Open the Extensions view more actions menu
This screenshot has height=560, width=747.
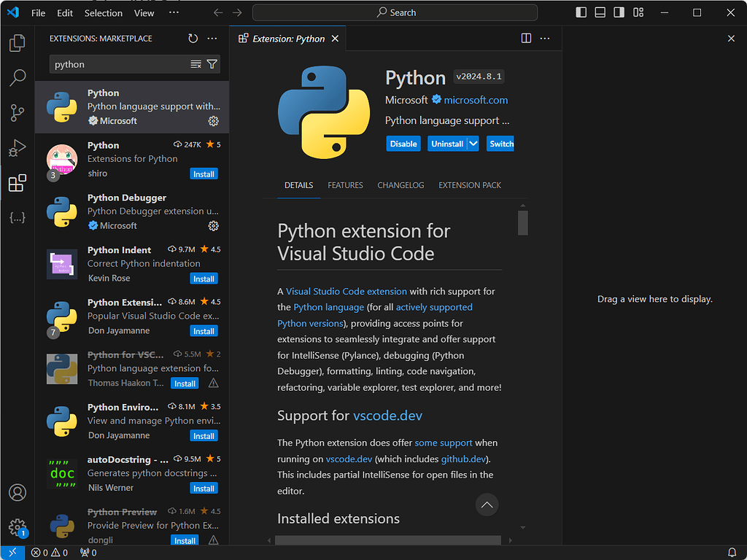[x=212, y=38]
